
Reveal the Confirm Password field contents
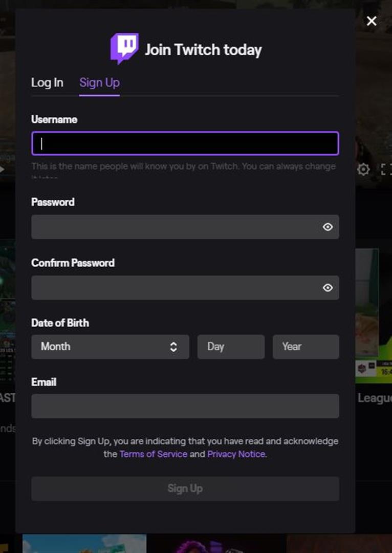328,288
